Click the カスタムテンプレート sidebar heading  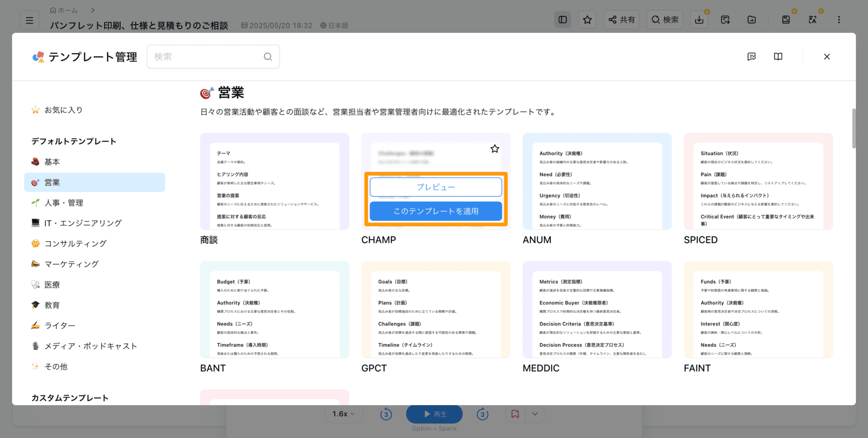coord(70,398)
